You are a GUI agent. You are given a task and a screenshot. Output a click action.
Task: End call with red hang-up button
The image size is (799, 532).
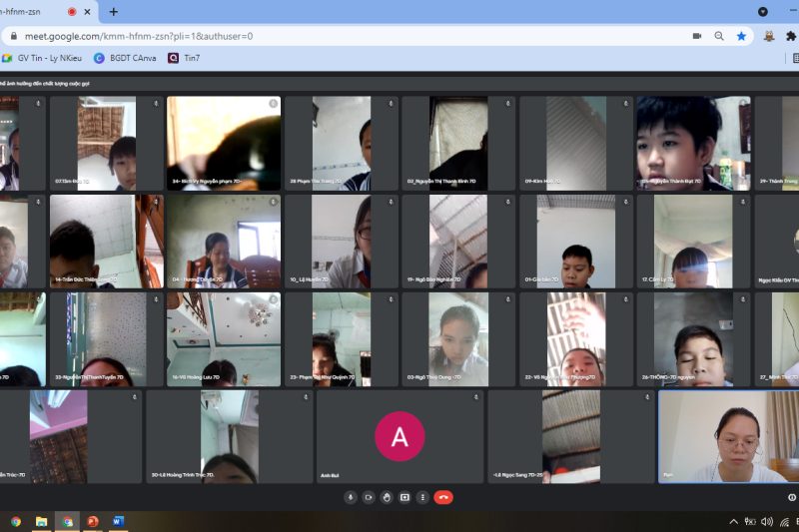click(x=444, y=497)
